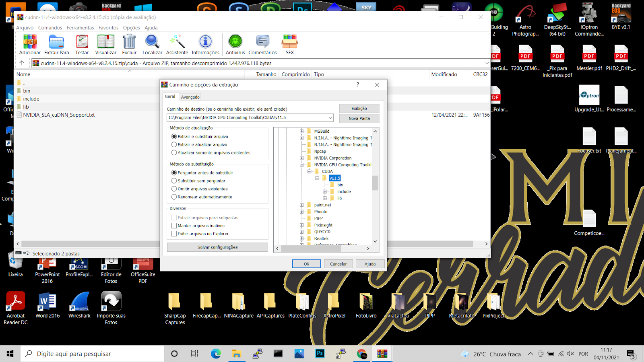Screen dimensions: 644x362
Task: Click the Antivírus bug icon
Action: point(235,44)
